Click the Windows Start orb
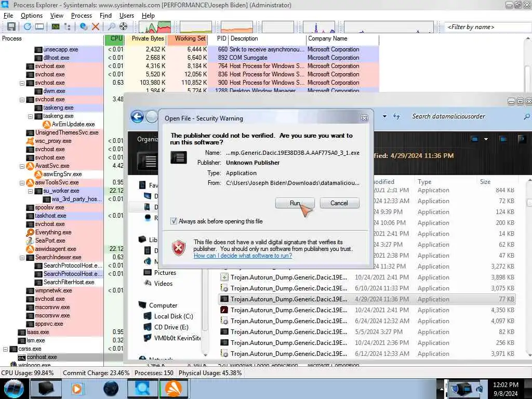 pos(14,389)
